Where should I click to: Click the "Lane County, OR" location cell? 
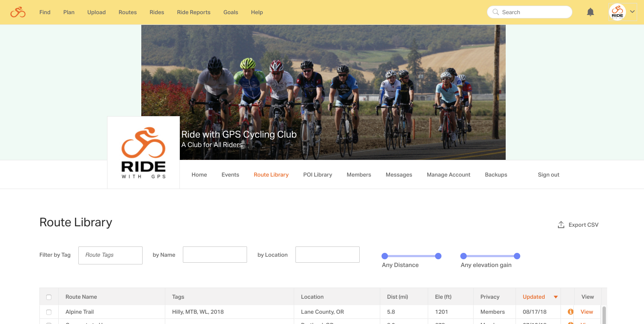coord(322,312)
